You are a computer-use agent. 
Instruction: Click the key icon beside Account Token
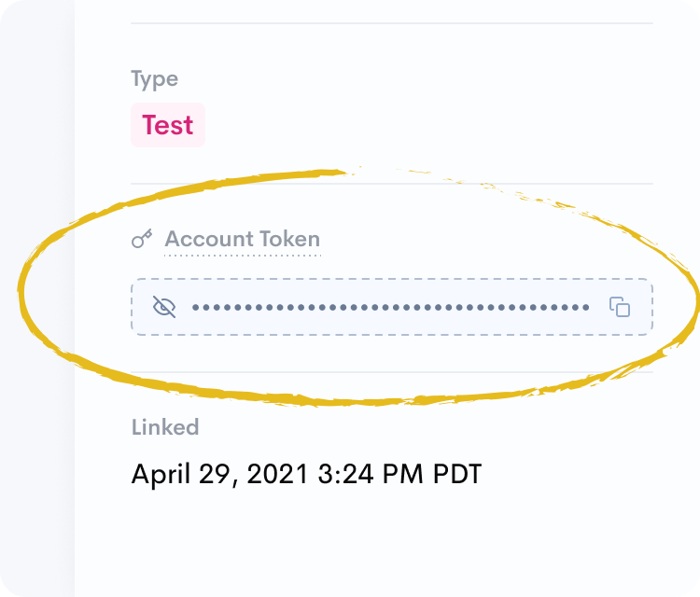[142, 240]
